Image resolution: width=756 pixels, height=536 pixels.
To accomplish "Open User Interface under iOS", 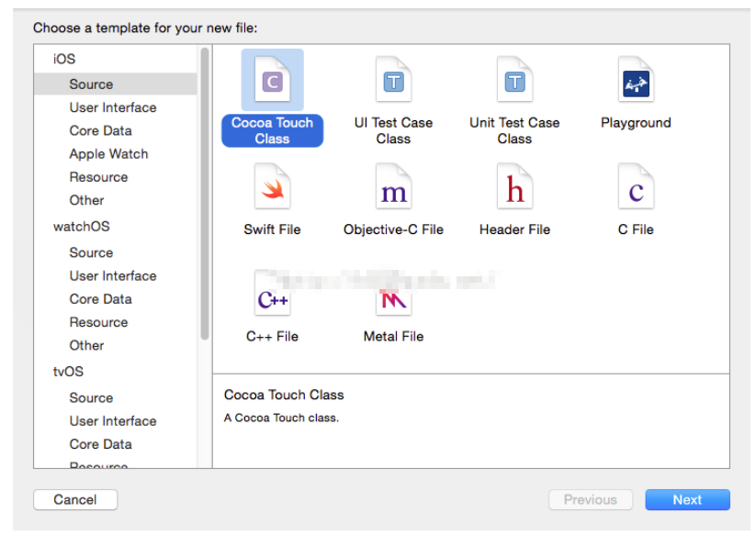I will 113,107.
